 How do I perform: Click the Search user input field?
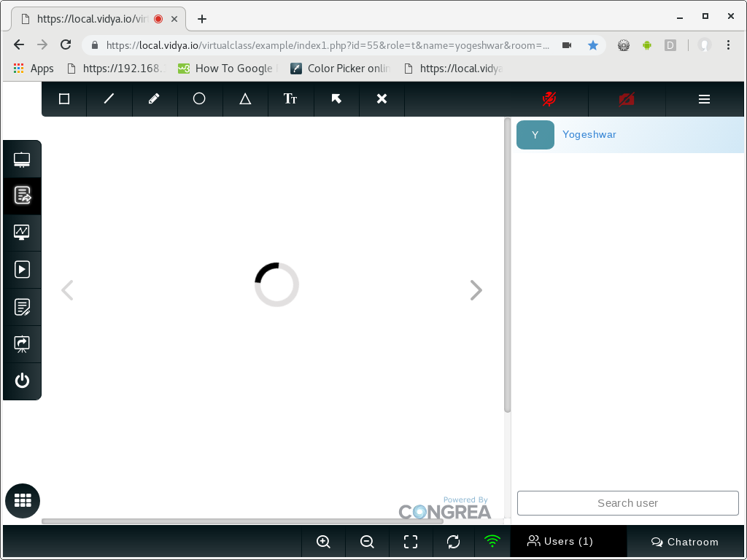click(x=627, y=502)
